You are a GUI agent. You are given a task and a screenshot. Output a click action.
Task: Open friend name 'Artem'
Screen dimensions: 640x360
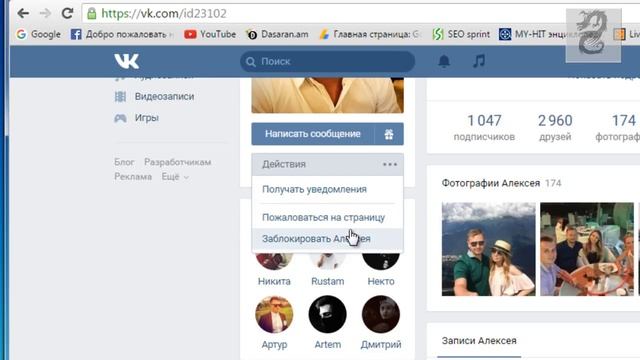(327, 344)
